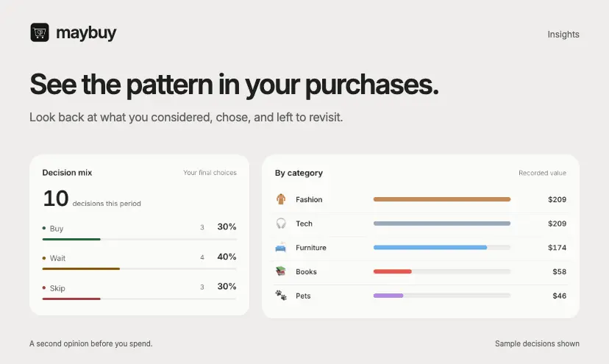Click the Furniture sofa icon
The image size is (609, 364).
(x=281, y=248)
